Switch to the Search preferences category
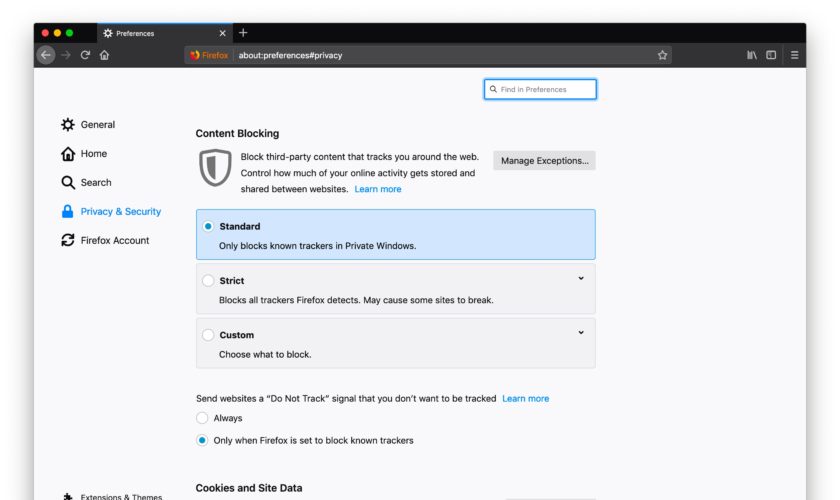840x500 pixels. tap(95, 183)
